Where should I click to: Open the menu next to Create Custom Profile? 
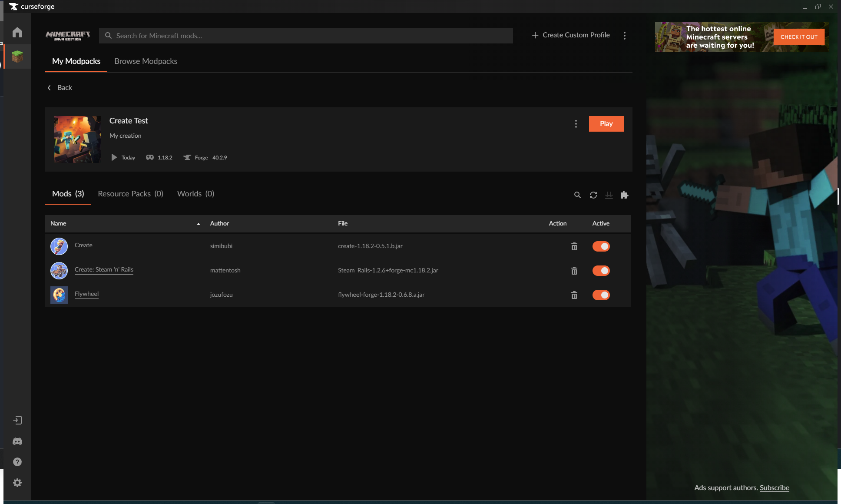(x=625, y=35)
